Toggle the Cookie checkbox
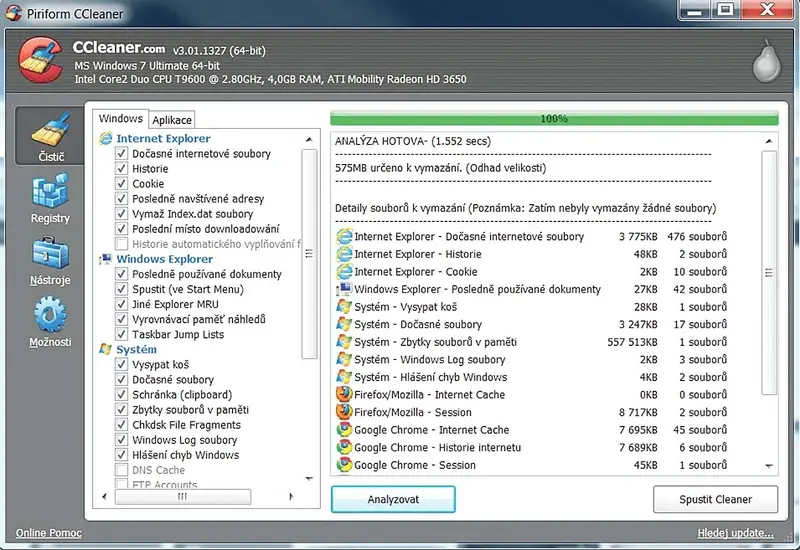 [x=121, y=183]
